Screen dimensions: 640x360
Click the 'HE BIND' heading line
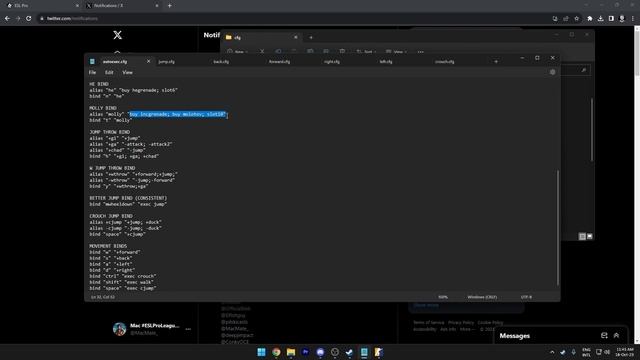point(99,84)
